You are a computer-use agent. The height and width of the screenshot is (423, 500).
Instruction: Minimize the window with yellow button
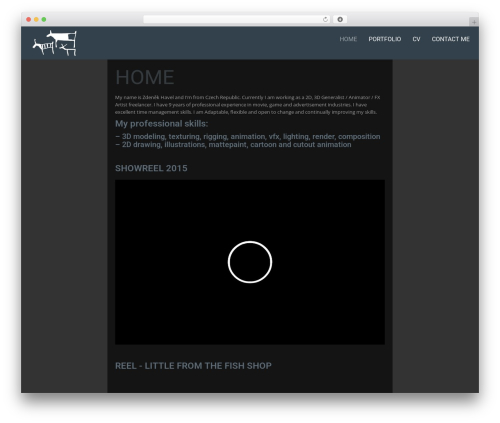pyautogui.click(x=36, y=20)
